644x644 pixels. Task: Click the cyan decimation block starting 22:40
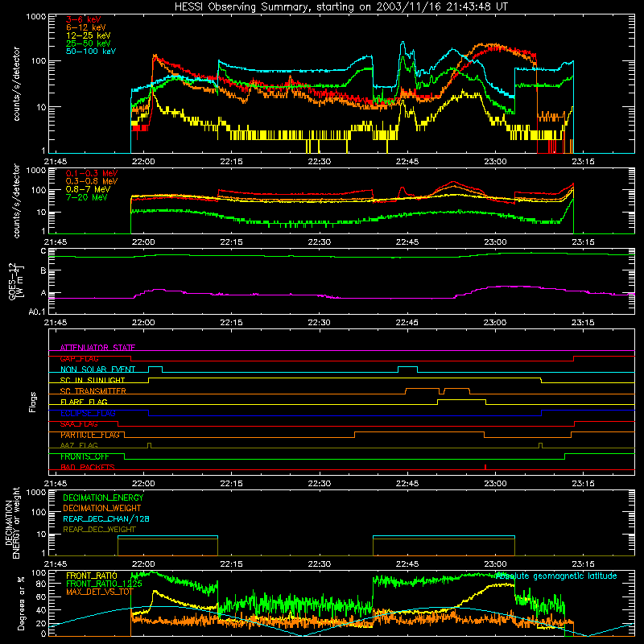(444, 536)
